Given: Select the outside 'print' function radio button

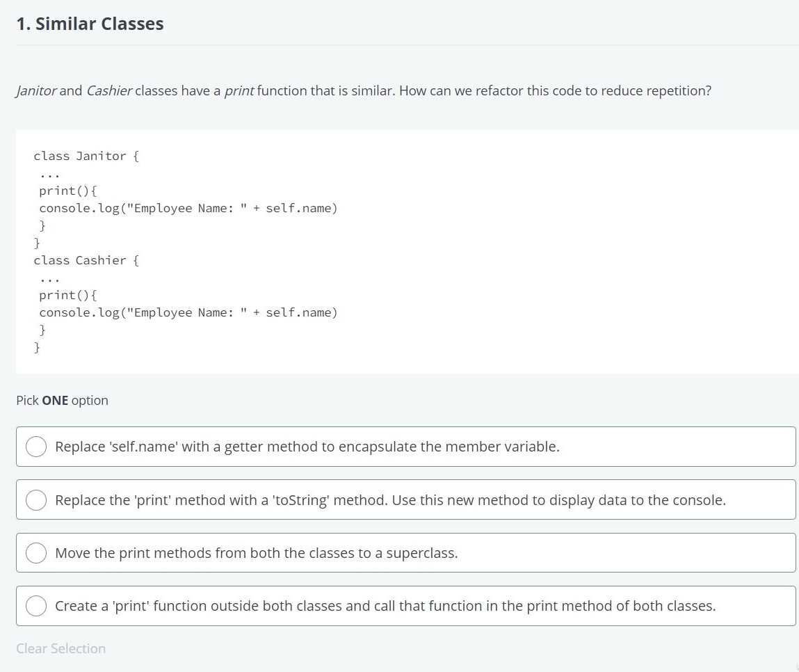Looking at the screenshot, I should point(36,606).
